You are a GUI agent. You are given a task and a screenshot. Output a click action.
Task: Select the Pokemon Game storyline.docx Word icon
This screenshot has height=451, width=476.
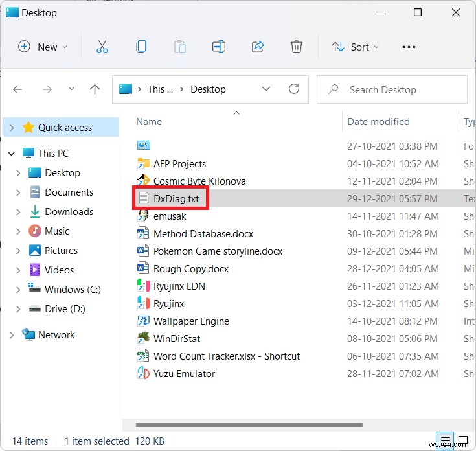pyautogui.click(x=143, y=251)
